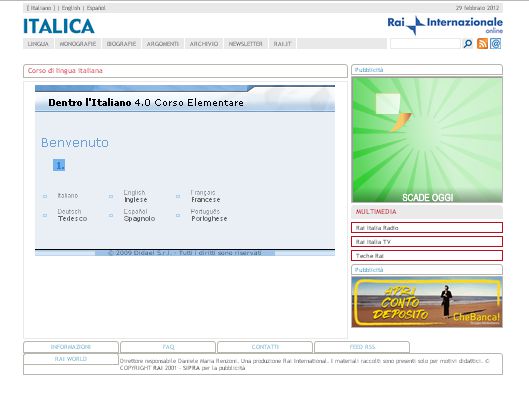Click the ITALICA logo
529x396 pixels.
coord(59,26)
